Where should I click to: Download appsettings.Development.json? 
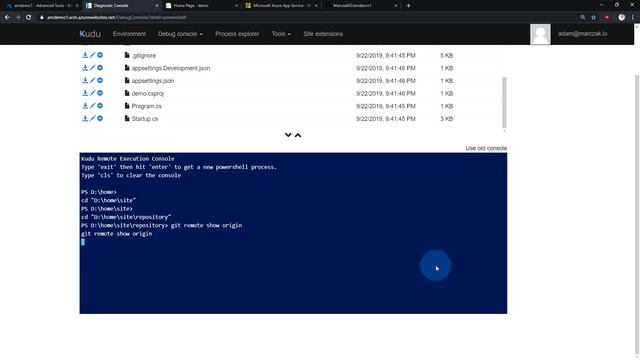pyautogui.click(x=85, y=68)
